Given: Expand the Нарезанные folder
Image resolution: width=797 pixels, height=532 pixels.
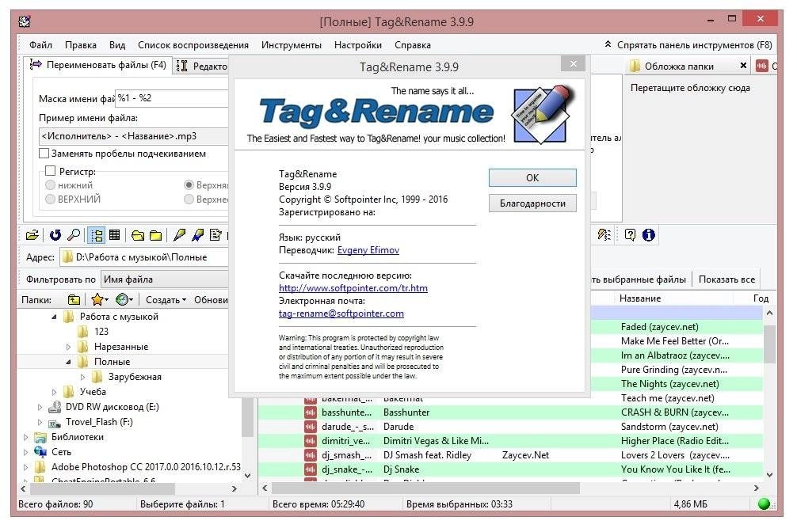Looking at the screenshot, I should pos(68,347).
